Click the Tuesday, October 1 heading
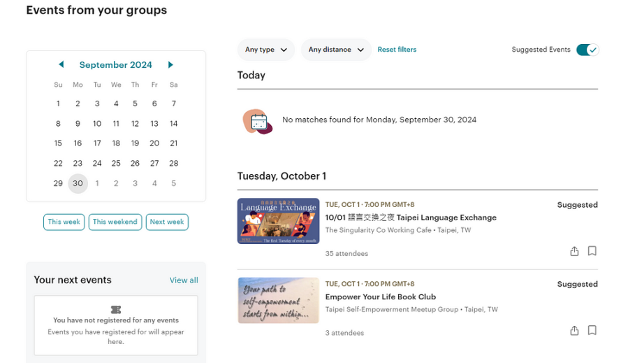The height and width of the screenshot is (363, 644). 281,176
